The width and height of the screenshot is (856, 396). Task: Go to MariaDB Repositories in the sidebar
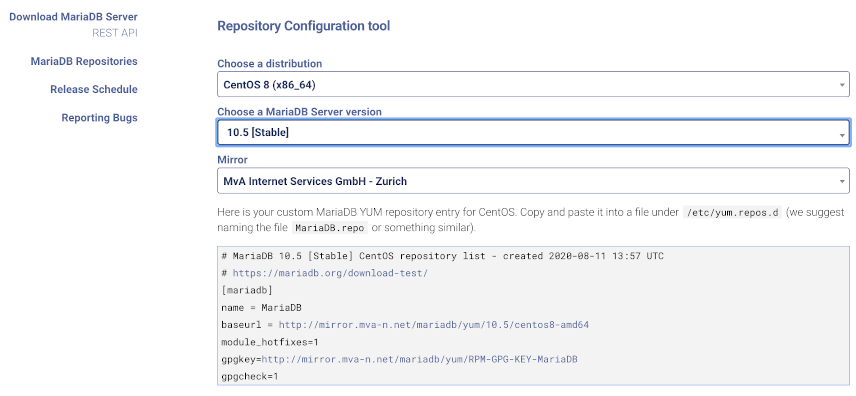click(x=84, y=61)
